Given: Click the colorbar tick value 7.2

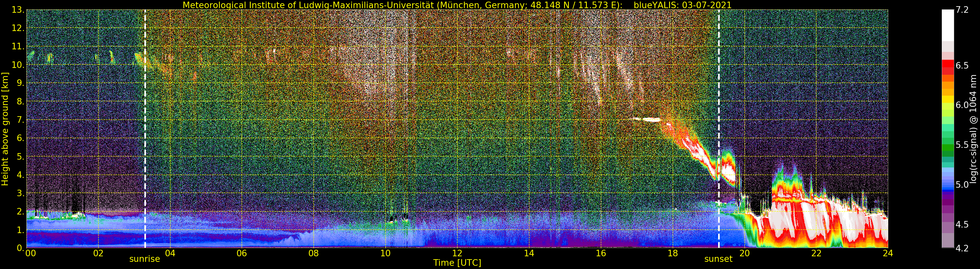Looking at the screenshot, I should click(x=962, y=10).
